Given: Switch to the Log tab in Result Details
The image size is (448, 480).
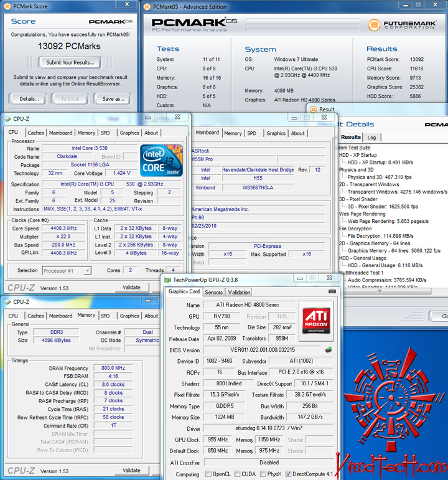Looking at the screenshot, I should (x=371, y=138).
